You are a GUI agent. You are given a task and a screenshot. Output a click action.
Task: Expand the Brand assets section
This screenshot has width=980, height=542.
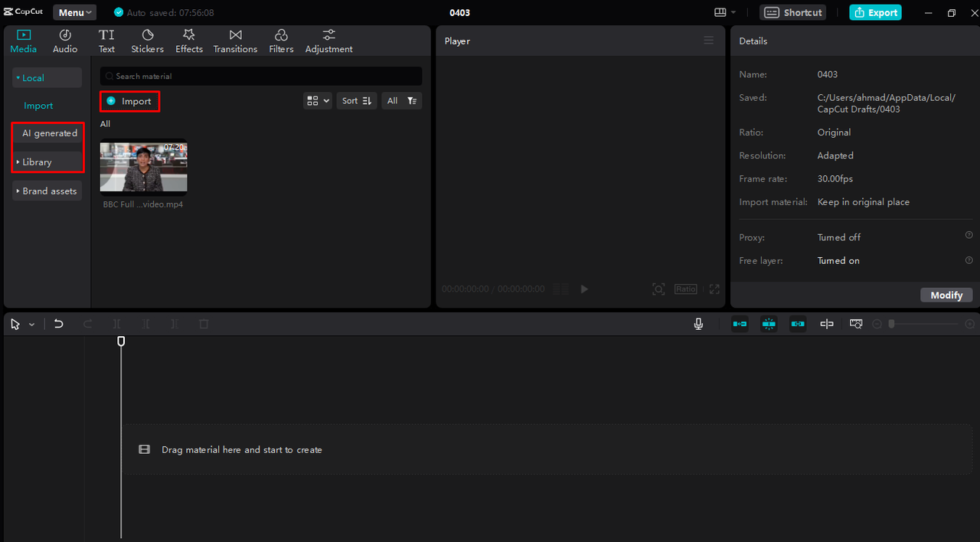[47, 191]
